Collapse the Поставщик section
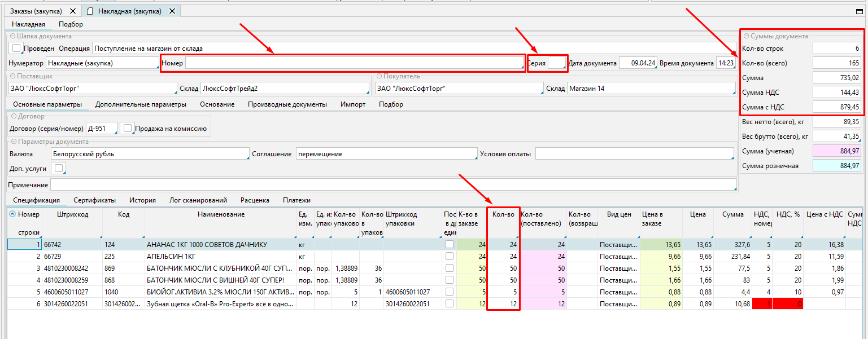 [x=12, y=76]
